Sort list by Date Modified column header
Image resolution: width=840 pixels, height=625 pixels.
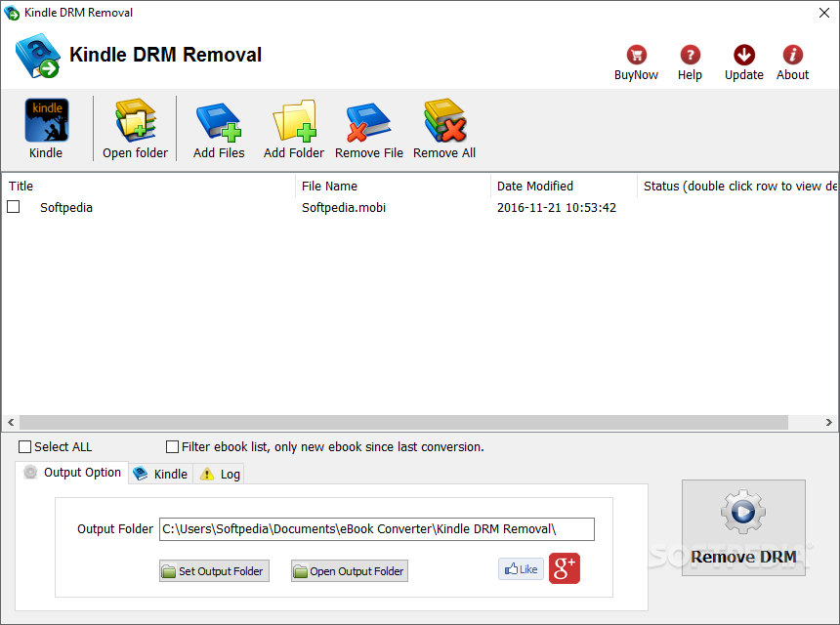(x=565, y=186)
